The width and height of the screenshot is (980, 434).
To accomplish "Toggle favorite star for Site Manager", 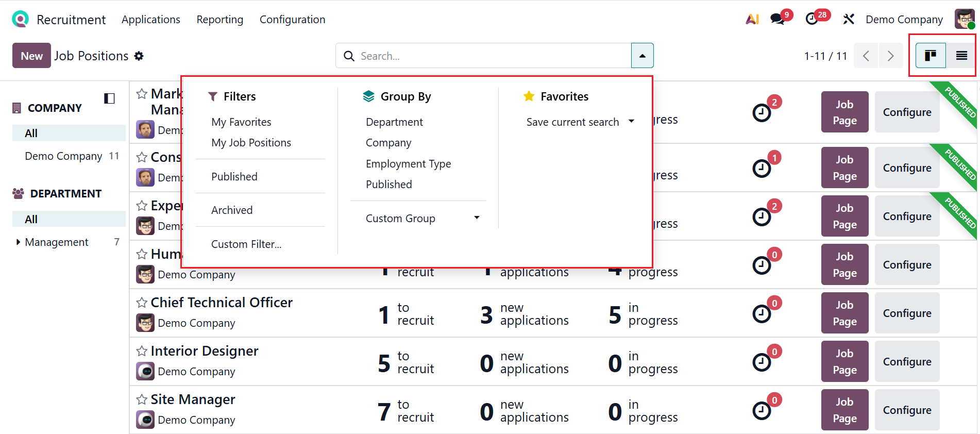I will pyautogui.click(x=142, y=399).
